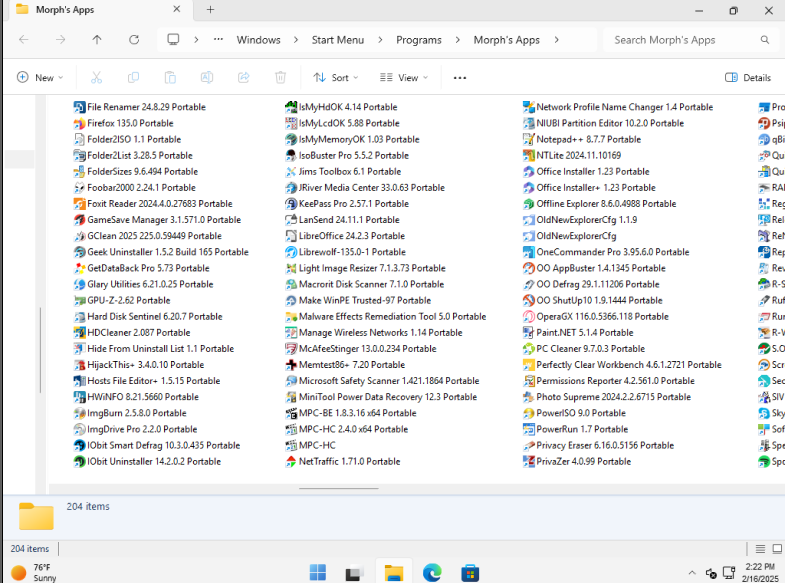785x583 pixels.
Task: Click the Copy toolbar icon
Action: pos(133,78)
